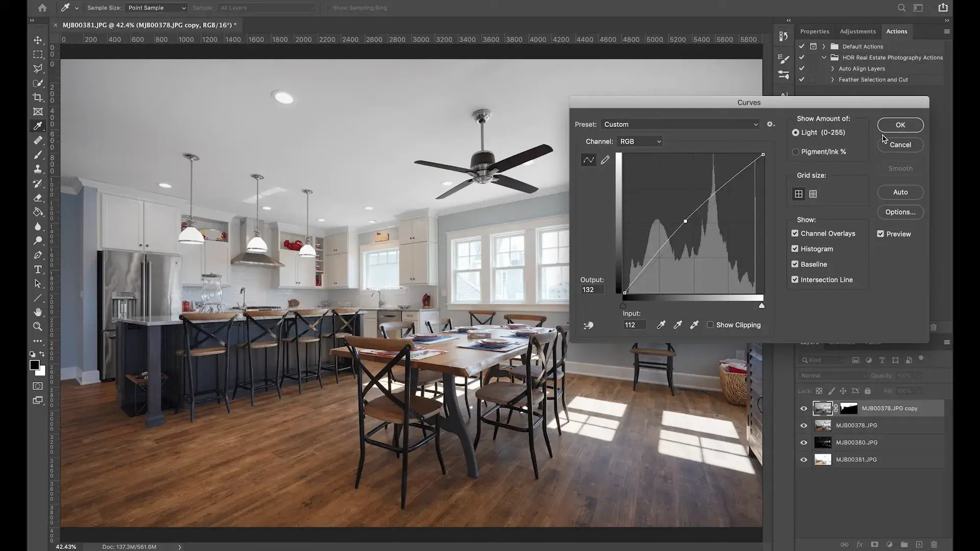
Task: Select the Hand tool
Action: [38, 312]
